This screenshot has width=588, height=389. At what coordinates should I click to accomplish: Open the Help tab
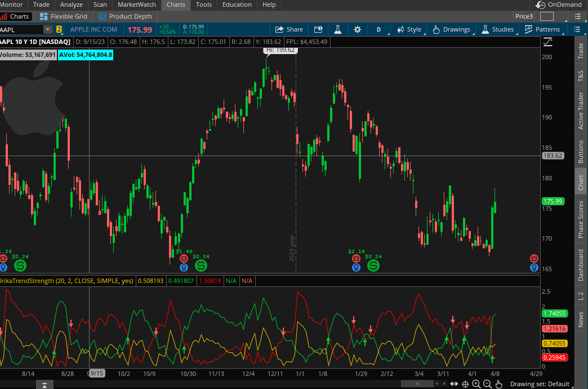(x=269, y=5)
